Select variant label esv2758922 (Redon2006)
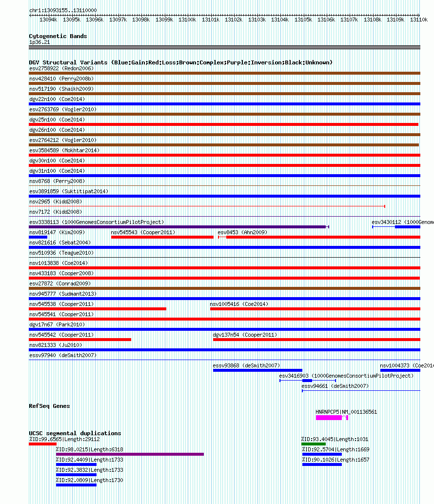Image resolution: width=434 pixels, height=504 pixels. pyautogui.click(x=61, y=68)
